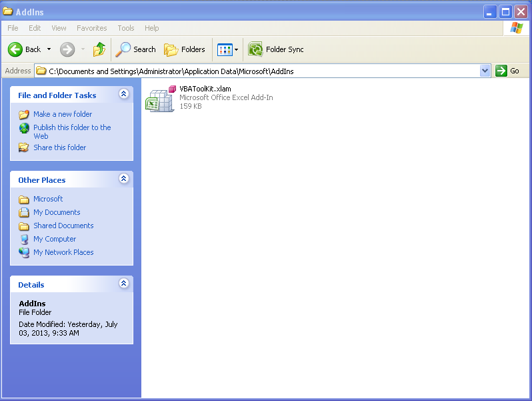Open the Edit menu
The height and width of the screenshot is (401, 532).
point(35,28)
